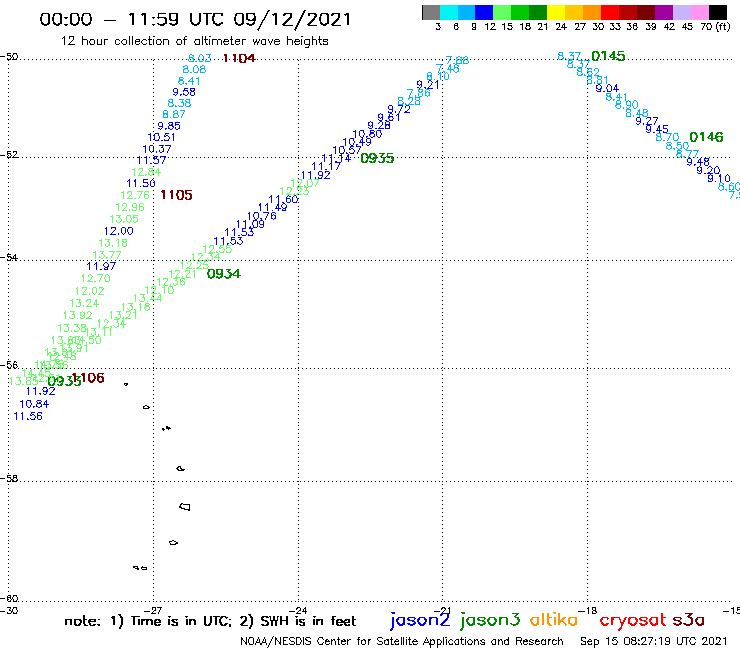Click the time stamp 0145
The height and width of the screenshot is (650, 740).
[608, 56]
